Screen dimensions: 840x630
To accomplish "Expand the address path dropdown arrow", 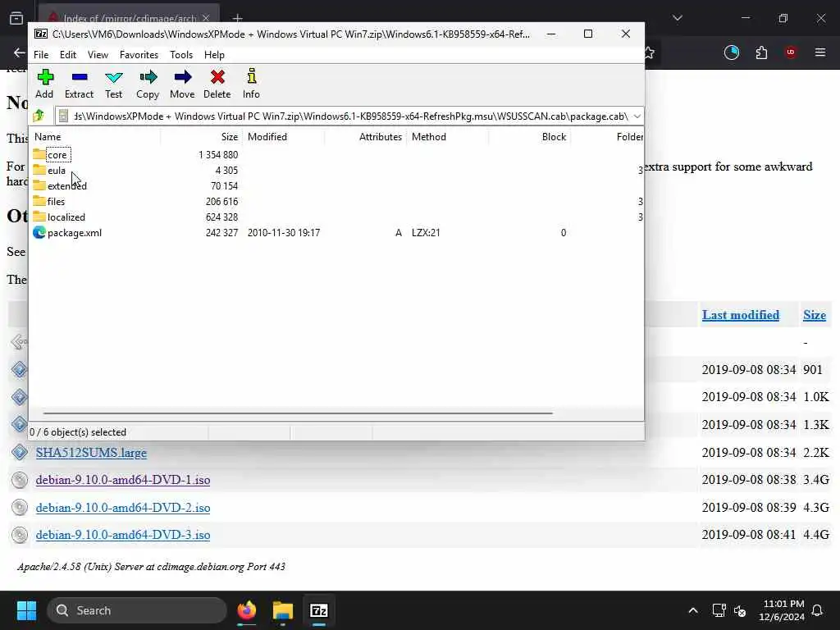I will [637, 116].
